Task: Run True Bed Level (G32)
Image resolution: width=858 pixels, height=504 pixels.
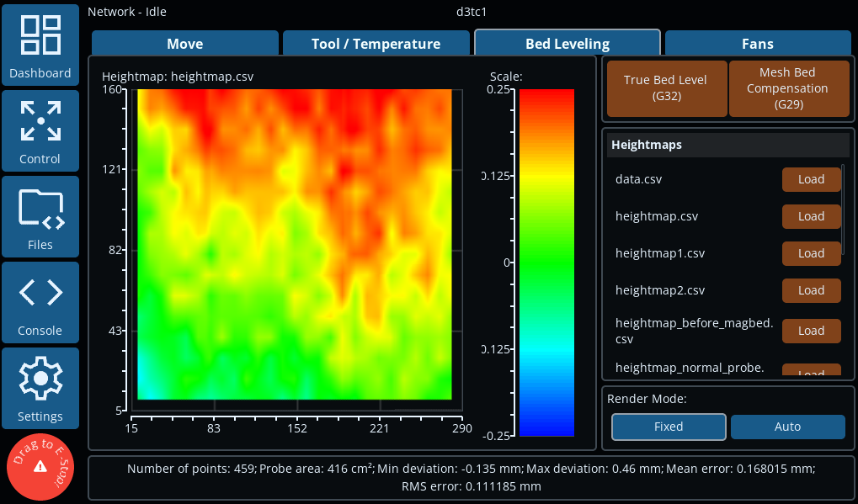Action: (665, 88)
